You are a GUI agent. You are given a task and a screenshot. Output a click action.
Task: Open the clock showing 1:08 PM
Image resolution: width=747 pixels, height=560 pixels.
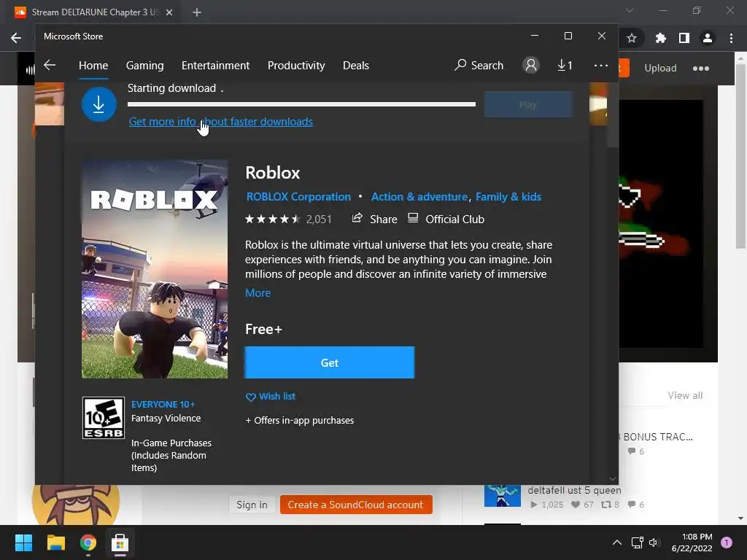pyautogui.click(x=692, y=542)
